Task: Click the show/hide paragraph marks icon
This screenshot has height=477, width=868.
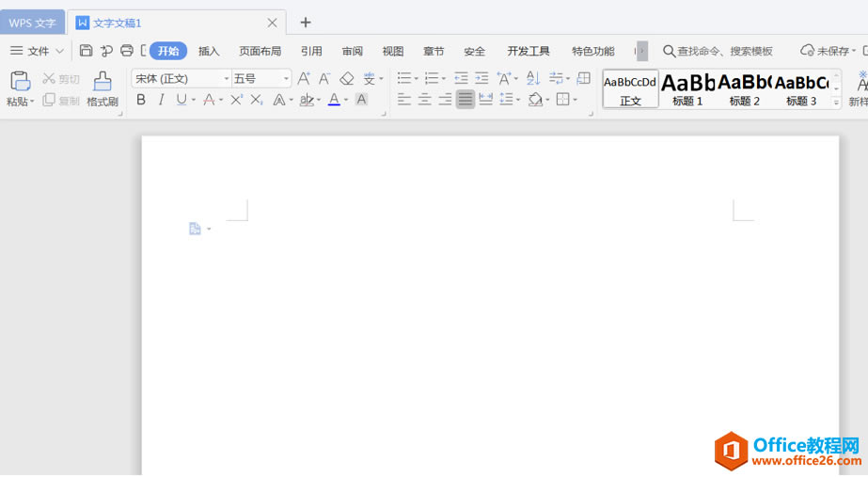Action: 556,78
